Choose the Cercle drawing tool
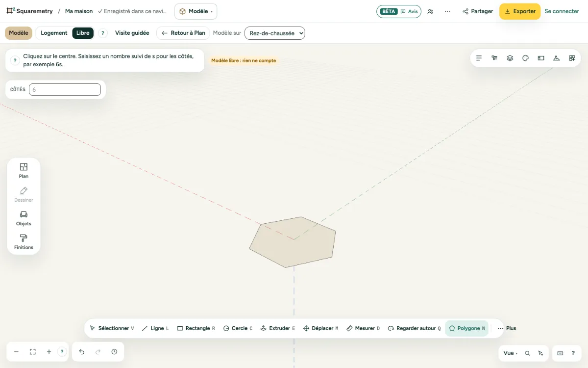 238,328
